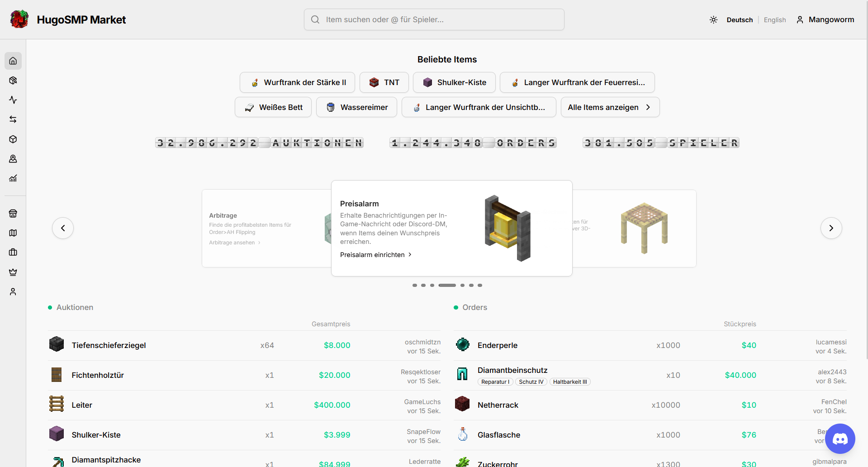Focus the item search input field

pyautogui.click(x=434, y=19)
